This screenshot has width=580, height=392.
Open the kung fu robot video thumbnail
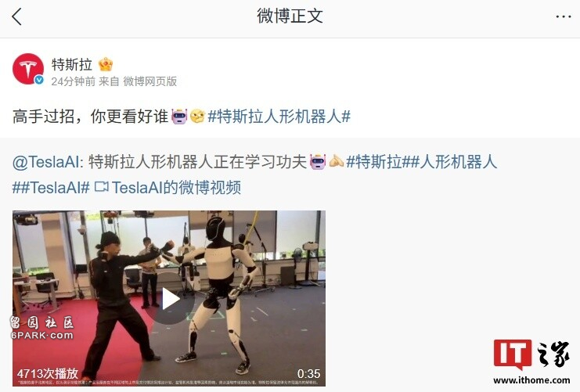tap(169, 298)
